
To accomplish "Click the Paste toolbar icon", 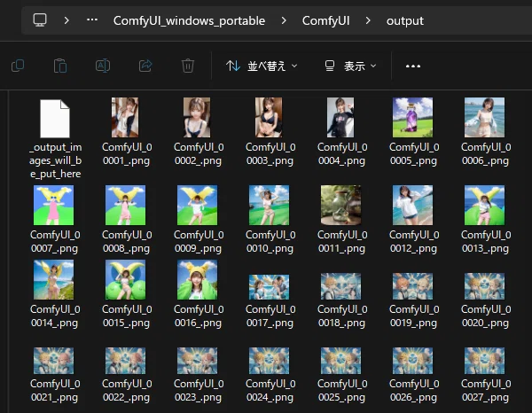I will (x=60, y=66).
